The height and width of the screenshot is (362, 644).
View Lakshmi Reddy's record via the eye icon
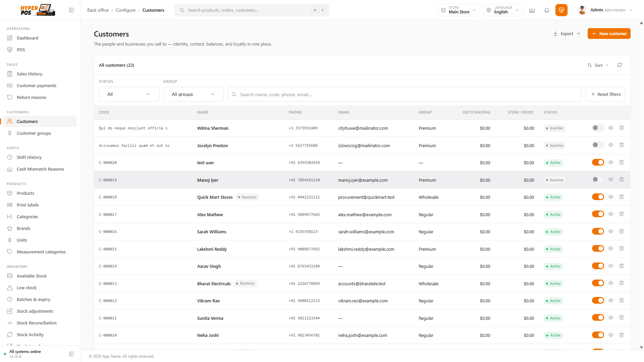point(611,249)
